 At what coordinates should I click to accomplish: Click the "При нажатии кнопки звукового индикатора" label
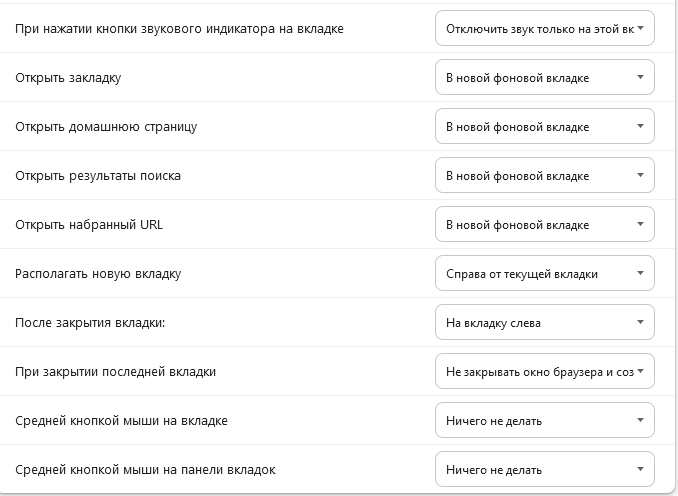pos(180,29)
